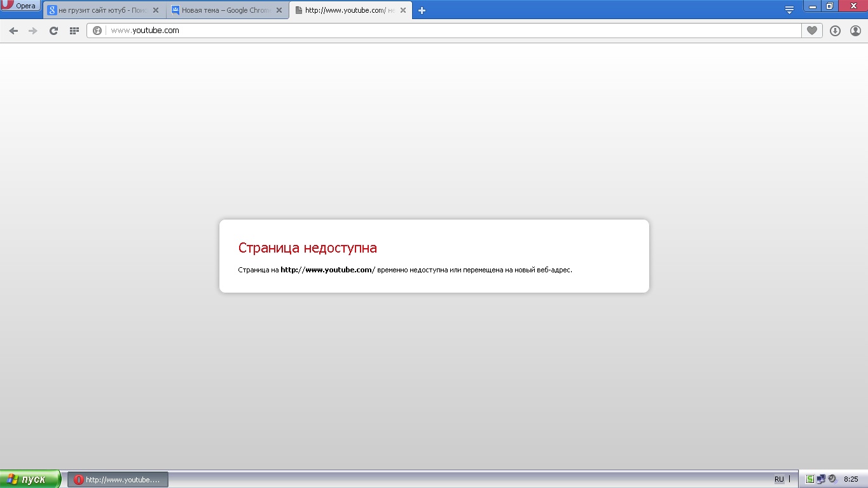Viewport: 868px width, 488px height.
Task: Go back to the previous page
Action: tap(13, 31)
